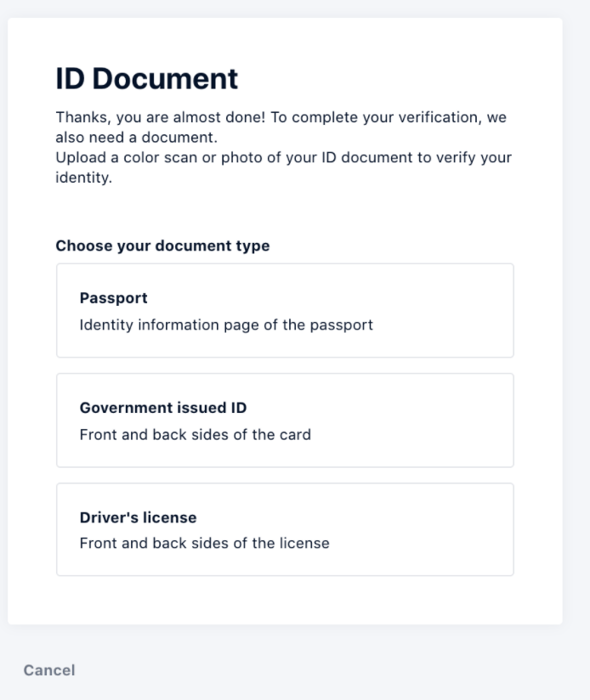This screenshot has height=700, width=590.
Task: Click the word 'identity.' ending the instructions
Action: tap(83, 178)
